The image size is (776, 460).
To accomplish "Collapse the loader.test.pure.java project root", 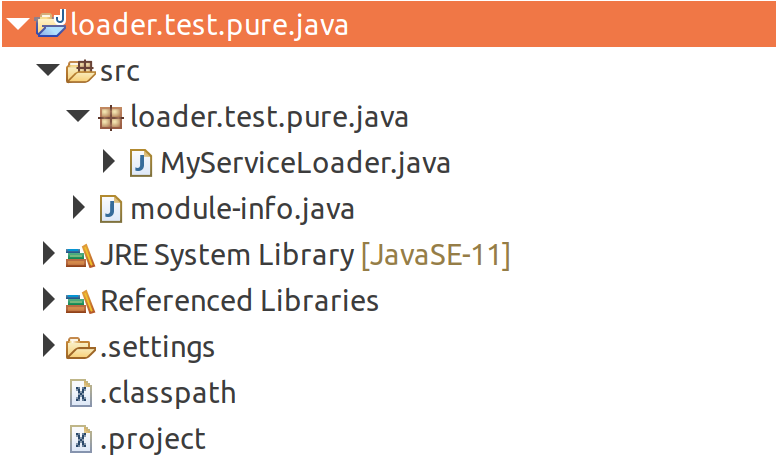I will click(x=18, y=23).
